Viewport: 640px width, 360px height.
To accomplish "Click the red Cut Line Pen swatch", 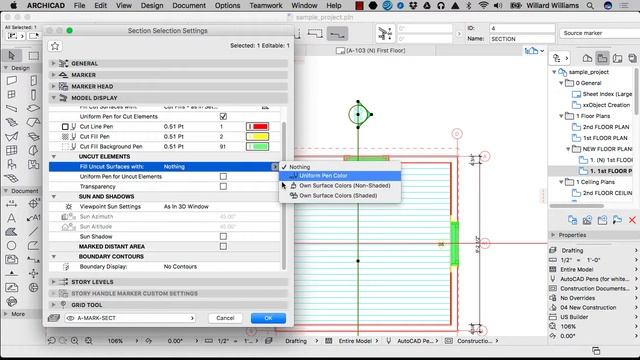I will (x=257, y=127).
